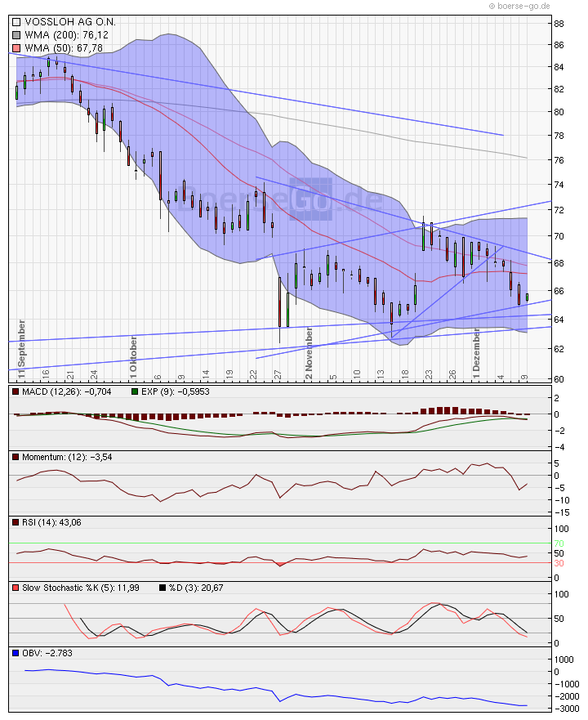The width and height of the screenshot is (588, 720).
Task: Select the 'VOSSLOH AG O.N.' title text
Action: 70,21
